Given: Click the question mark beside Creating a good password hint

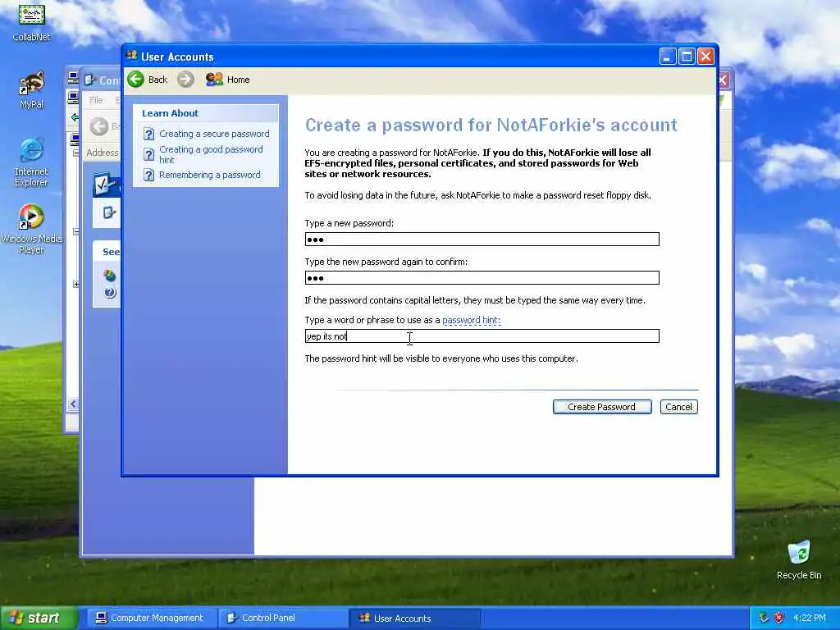Looking at the screenshot, I should tap(149, 155).
